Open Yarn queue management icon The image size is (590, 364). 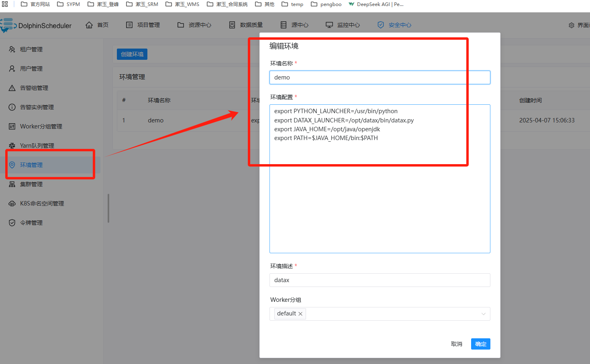pos(12,146)
